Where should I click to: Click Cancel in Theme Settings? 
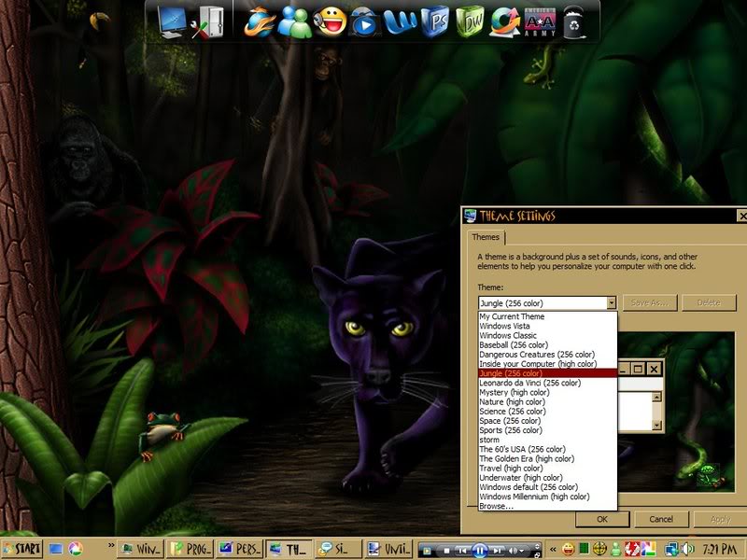coord(661,519)
